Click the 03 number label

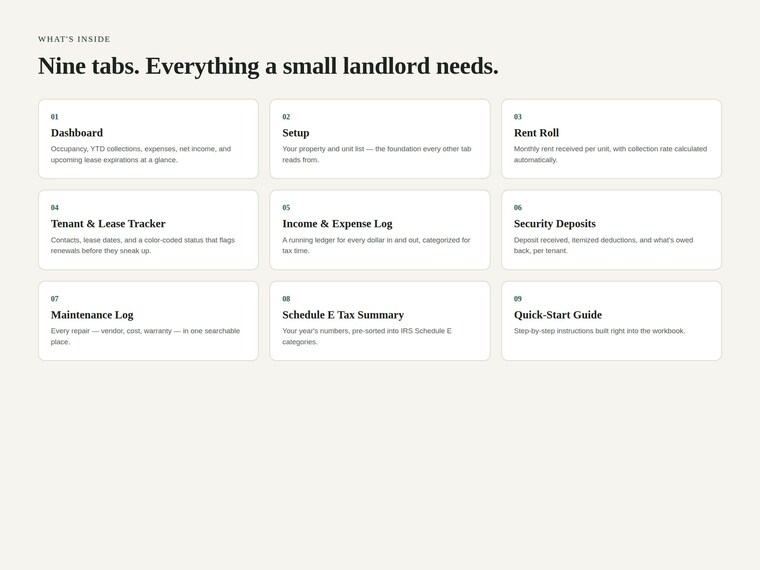(x=518, y=117)
